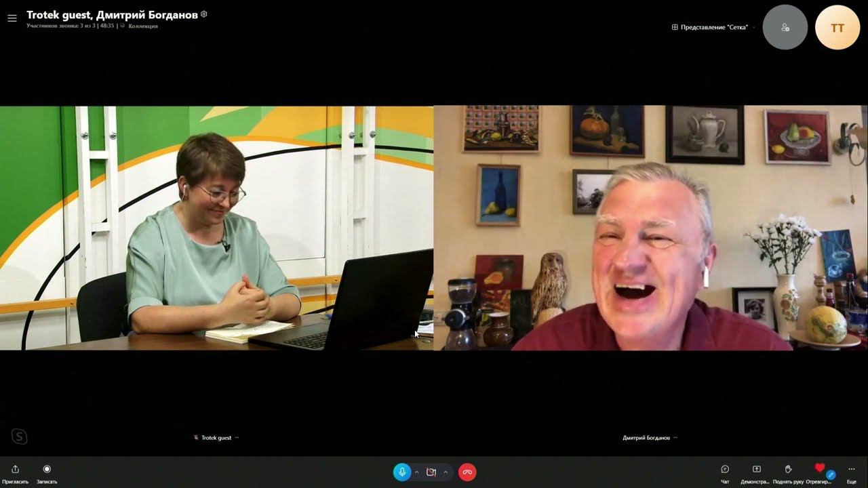Open the hamburger menu in the top-left

click(12, 18)
